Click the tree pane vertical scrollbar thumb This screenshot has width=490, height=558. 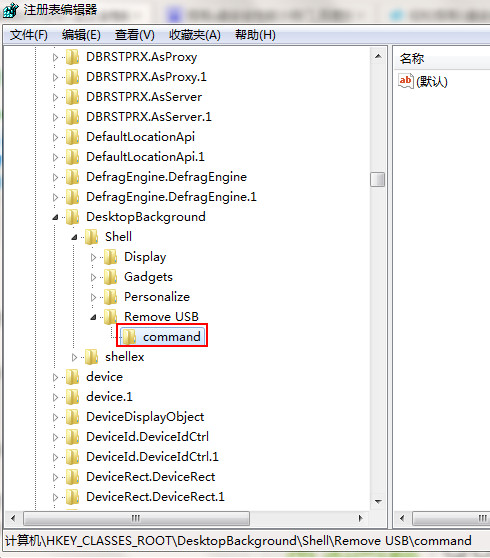coord(378,179)
